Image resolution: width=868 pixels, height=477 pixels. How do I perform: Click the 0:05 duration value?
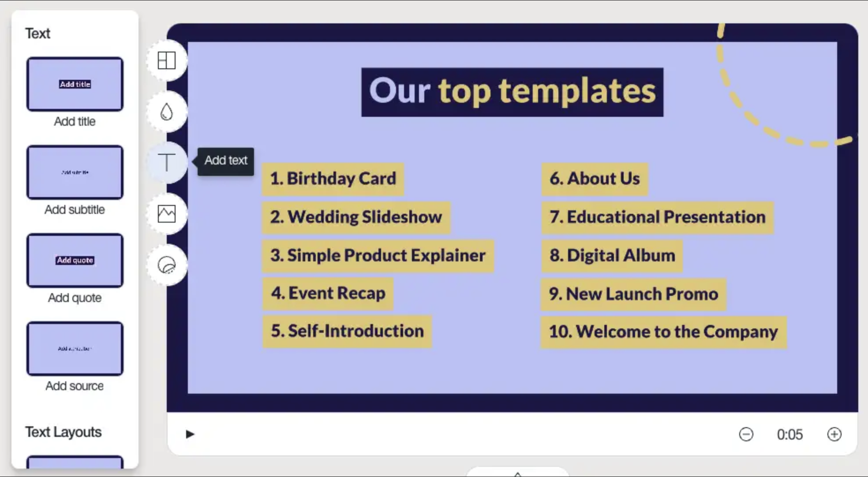(x=789, y=435)
